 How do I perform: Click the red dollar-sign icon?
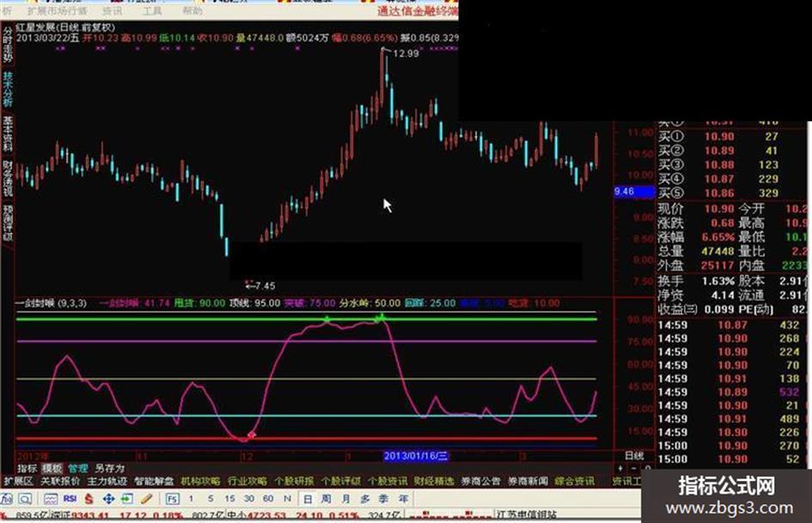89,499
